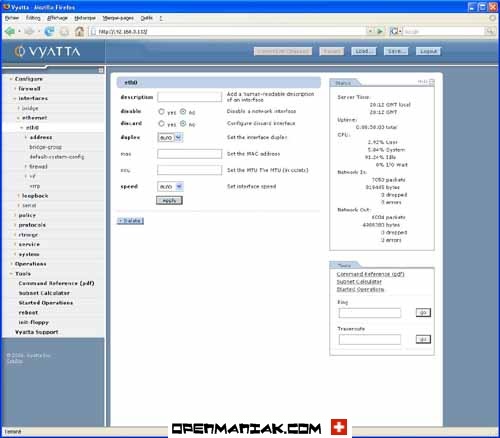Image resolution: width=500 pixels, height=438 pixels.
Task: Select the eth0 tree item
Action: (x=32, y=128)
